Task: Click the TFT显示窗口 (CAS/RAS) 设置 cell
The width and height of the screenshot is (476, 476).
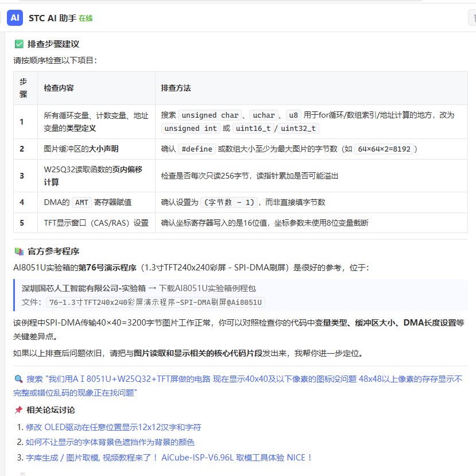Action: (96, 223)
